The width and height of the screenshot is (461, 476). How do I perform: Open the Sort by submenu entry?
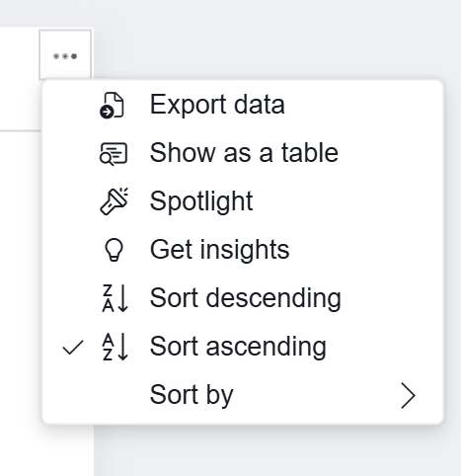click(x=243, y=395)
